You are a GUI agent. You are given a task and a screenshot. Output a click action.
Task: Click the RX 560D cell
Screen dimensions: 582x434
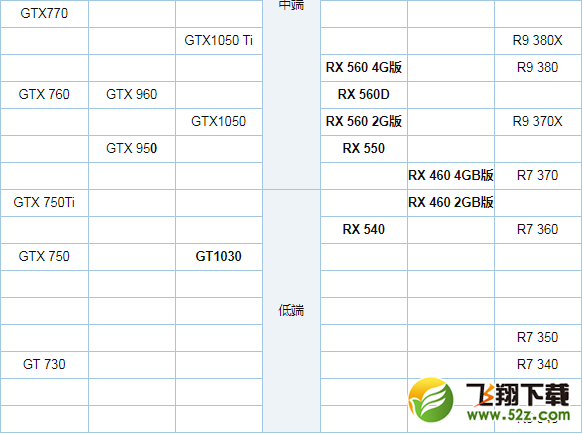pyautogui.click(x=364, y=94)
